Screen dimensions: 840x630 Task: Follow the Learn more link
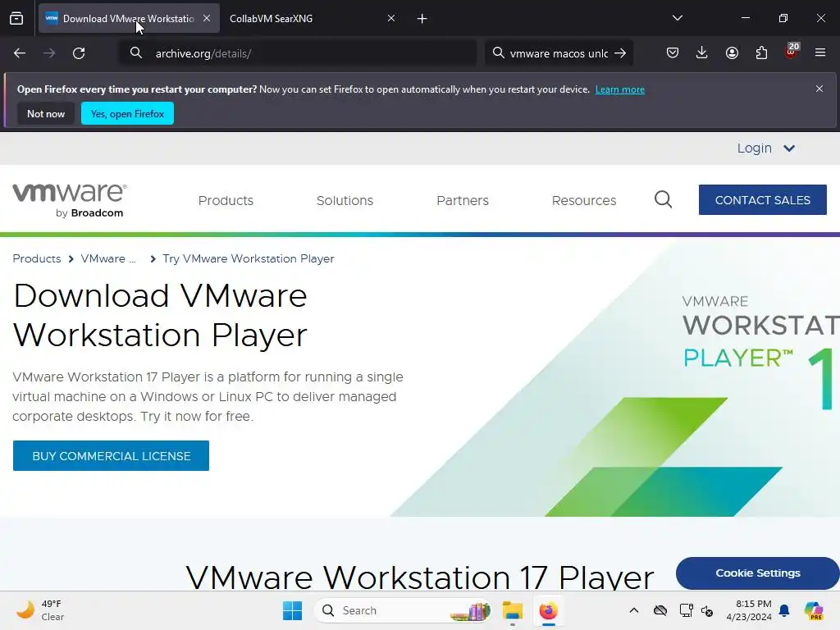point(620,89)
